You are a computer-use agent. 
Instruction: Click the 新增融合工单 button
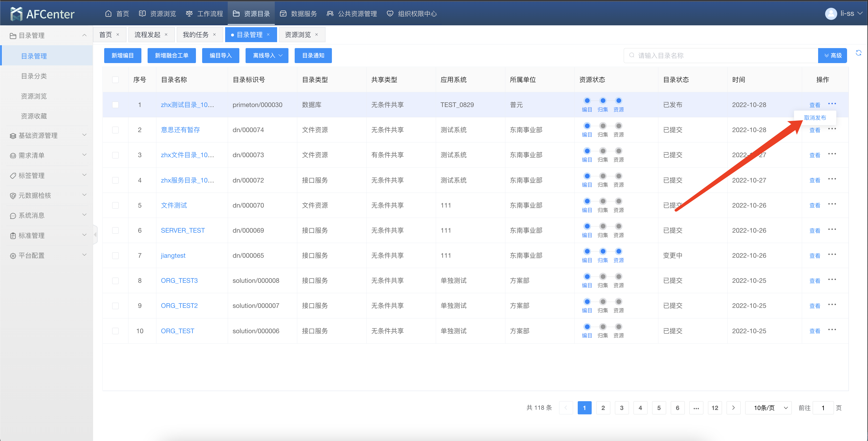coord(172,56)
